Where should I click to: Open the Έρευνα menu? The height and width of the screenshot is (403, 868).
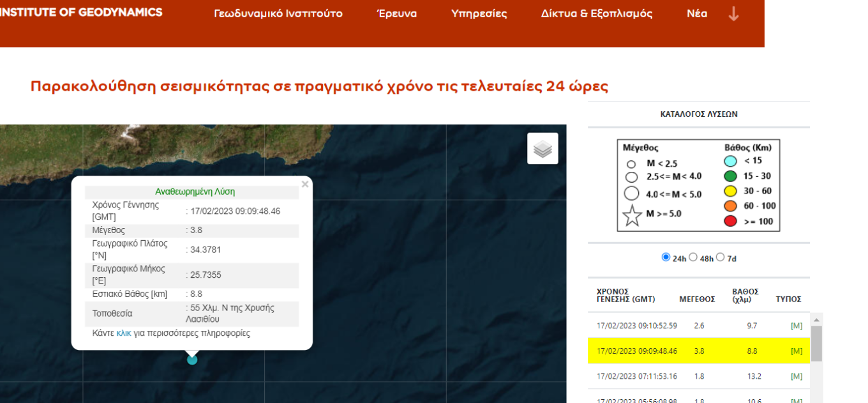coord(397,13)
